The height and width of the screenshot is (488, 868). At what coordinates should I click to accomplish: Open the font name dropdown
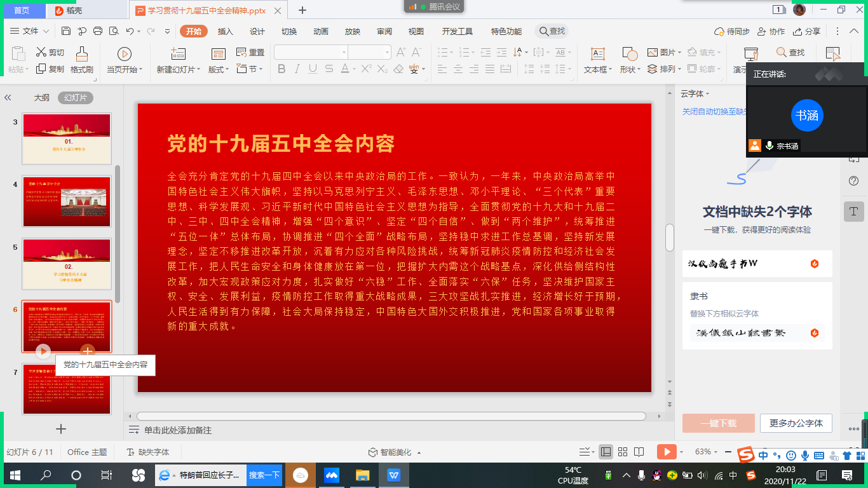click(344, 52)
